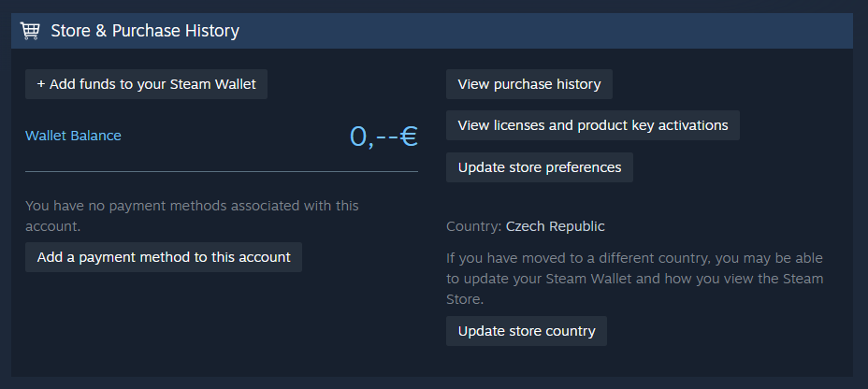Open Update store preferences
Image resolution: width=868 pixels, height=389 pixels.
[539, 167]
